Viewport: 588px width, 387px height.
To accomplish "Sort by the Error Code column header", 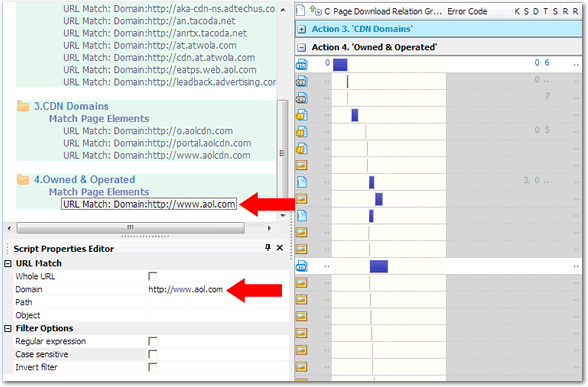I will pos(467,11).
